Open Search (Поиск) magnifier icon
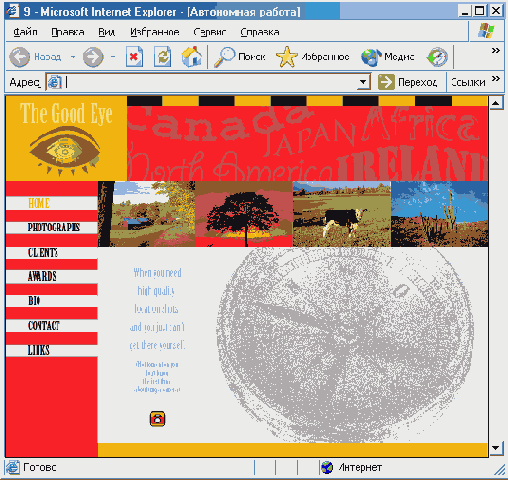508x480 pixels. (225, 57)
